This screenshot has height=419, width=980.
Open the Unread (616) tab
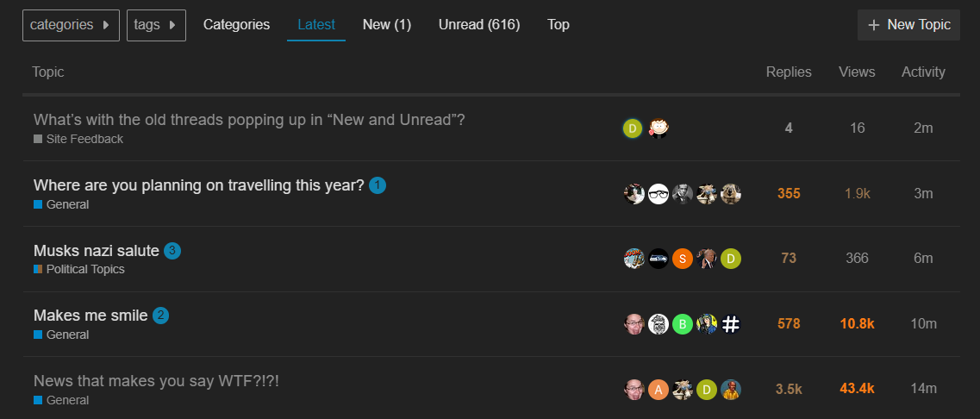(479, 25)
